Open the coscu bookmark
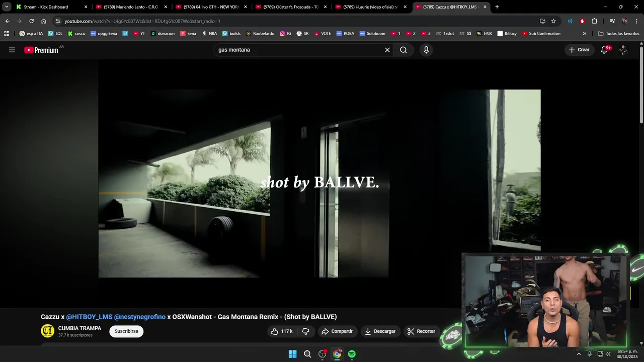This screenshot has height=362, width=644. [76, 34]
